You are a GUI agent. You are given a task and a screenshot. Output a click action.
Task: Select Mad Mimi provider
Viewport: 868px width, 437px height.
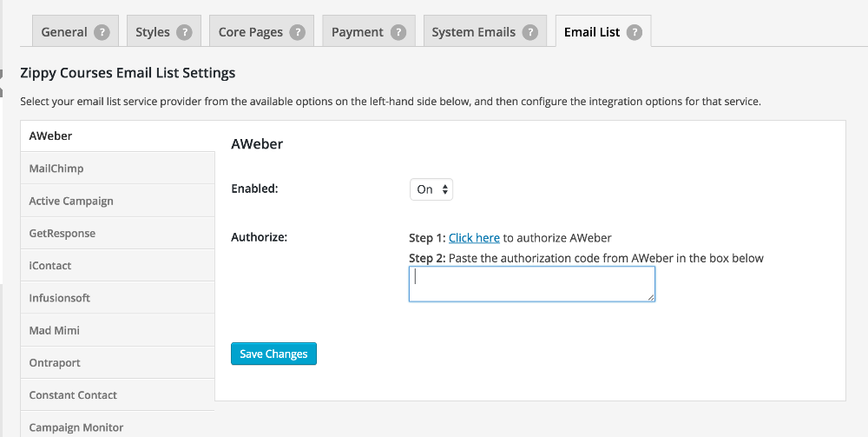click(117, 330)
